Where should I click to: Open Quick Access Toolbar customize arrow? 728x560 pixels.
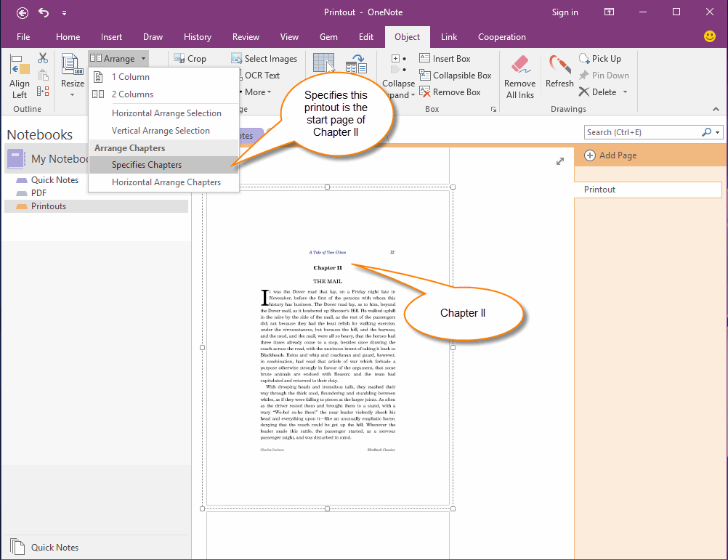[64, 13]
